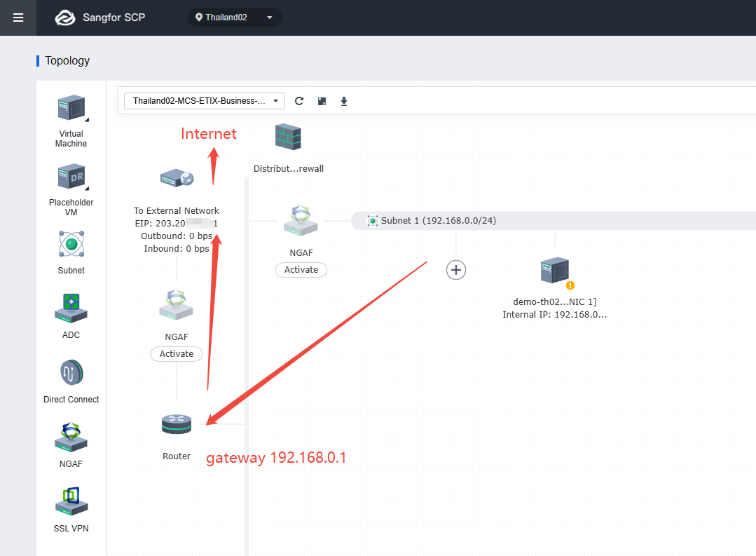
Task: Click the Topology page heading
Action: pyautogui.click(x=67, y=61)
